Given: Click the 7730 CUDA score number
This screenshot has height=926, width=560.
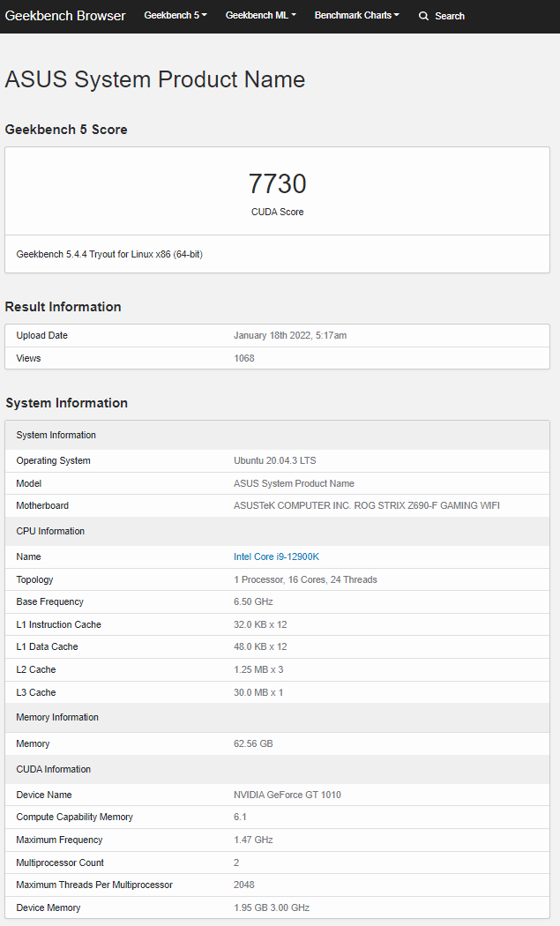Looking at the screenshot, I should (x=277, y=183).
